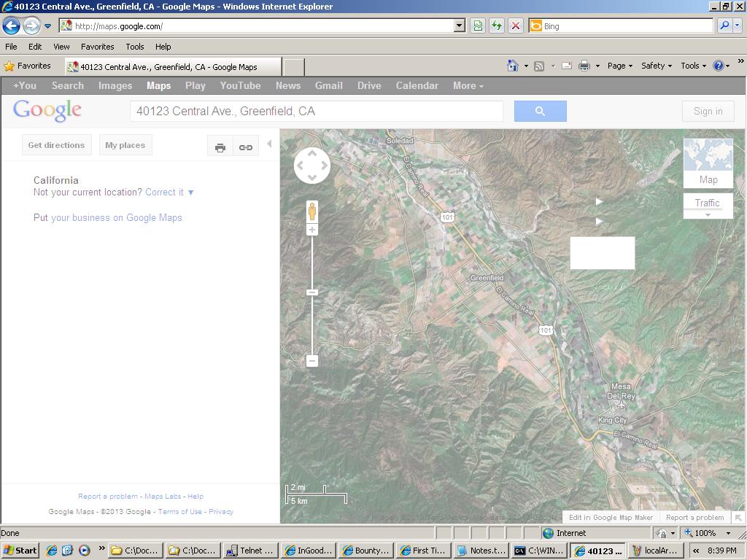The height and width of the screenshot is (560, 747).
Task: Expand the Google bar More menu
Action: click(468, 86)
